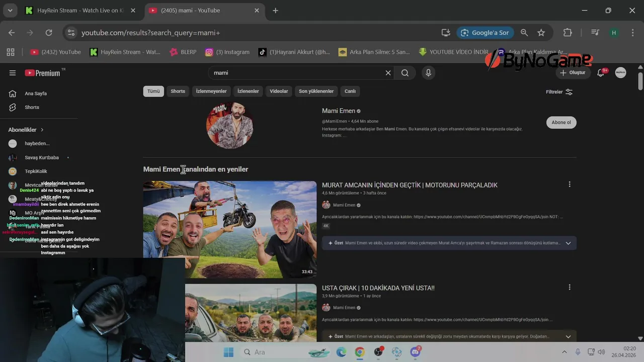
Task: Open the Mami Emen icon under MURAT AMCANIN
Action: tap(326, 205)
